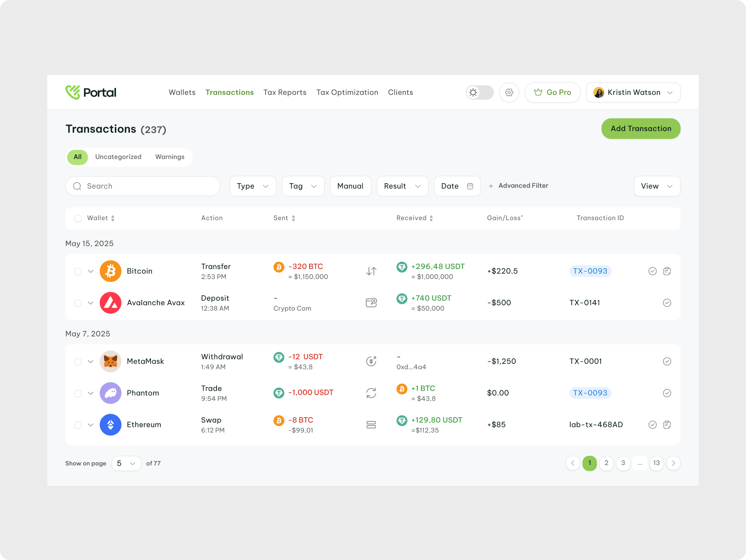746x560 pixels.
Task: Click the settings gear icon
Action: coord(509,92)
